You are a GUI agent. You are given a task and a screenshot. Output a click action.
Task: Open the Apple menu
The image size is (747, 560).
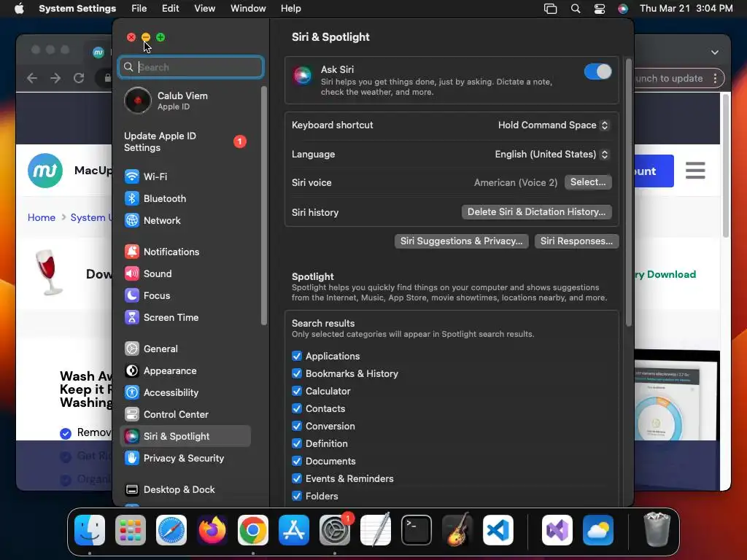pos(19,9)
